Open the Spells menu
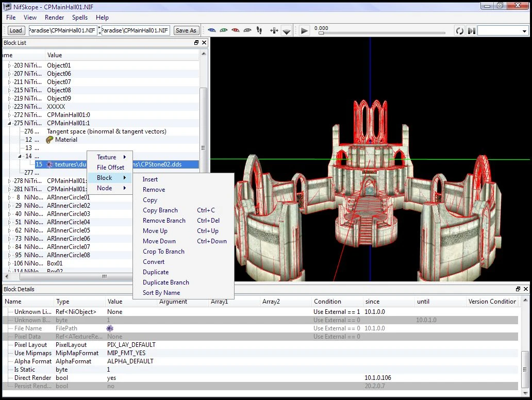532x400 pixels. [80, 17]
